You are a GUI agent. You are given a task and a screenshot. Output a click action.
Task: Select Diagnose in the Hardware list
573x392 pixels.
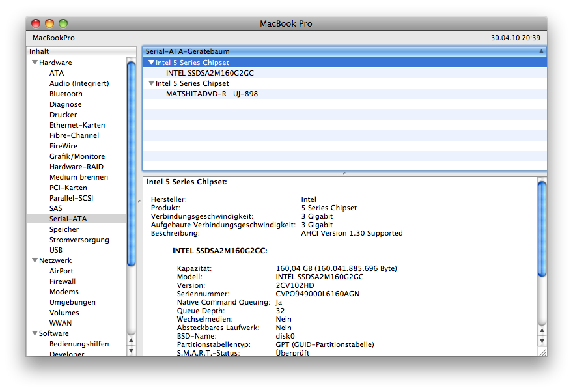coord(65,104)
